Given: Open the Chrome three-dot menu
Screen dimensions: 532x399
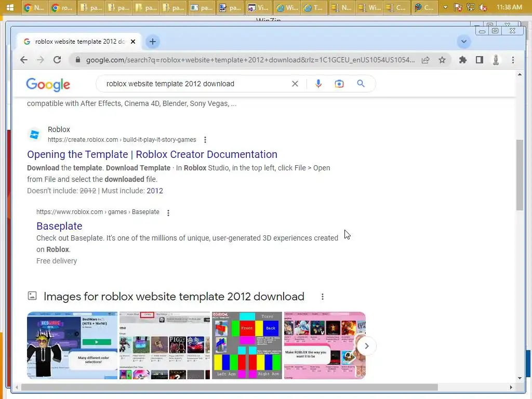Looking at the screenshot, I should tap(513, 60).
